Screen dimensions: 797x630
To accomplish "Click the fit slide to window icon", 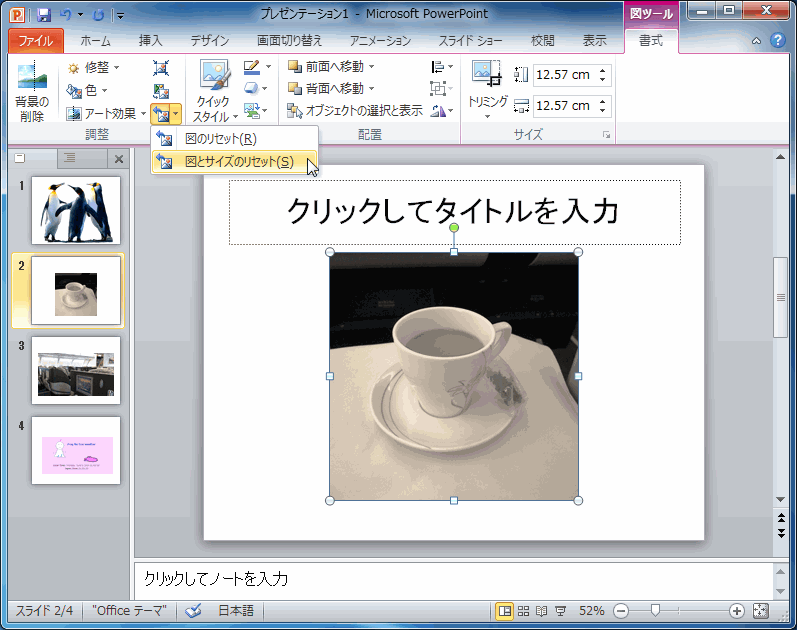I will [x=761, y=610].
